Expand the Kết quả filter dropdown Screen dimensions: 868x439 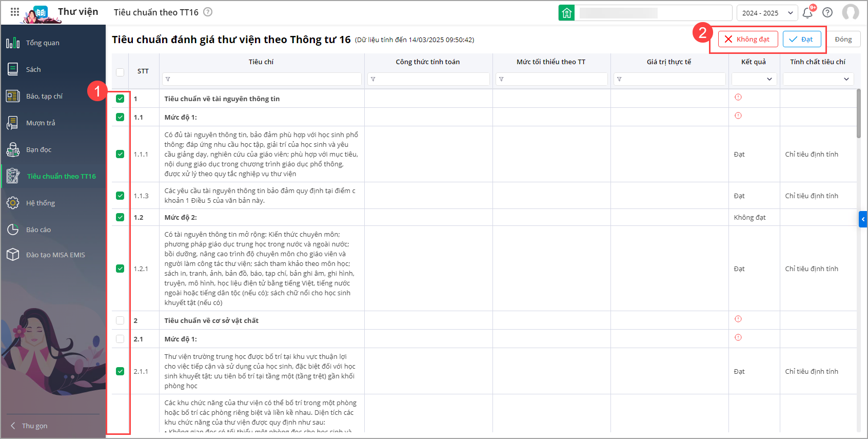754,79
